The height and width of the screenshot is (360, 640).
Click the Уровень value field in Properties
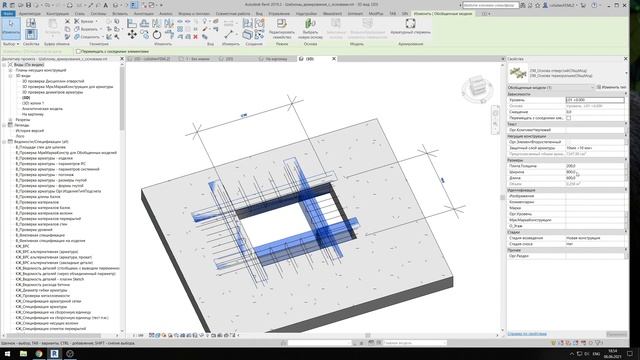pyautogui.click(x=595, y=100)
